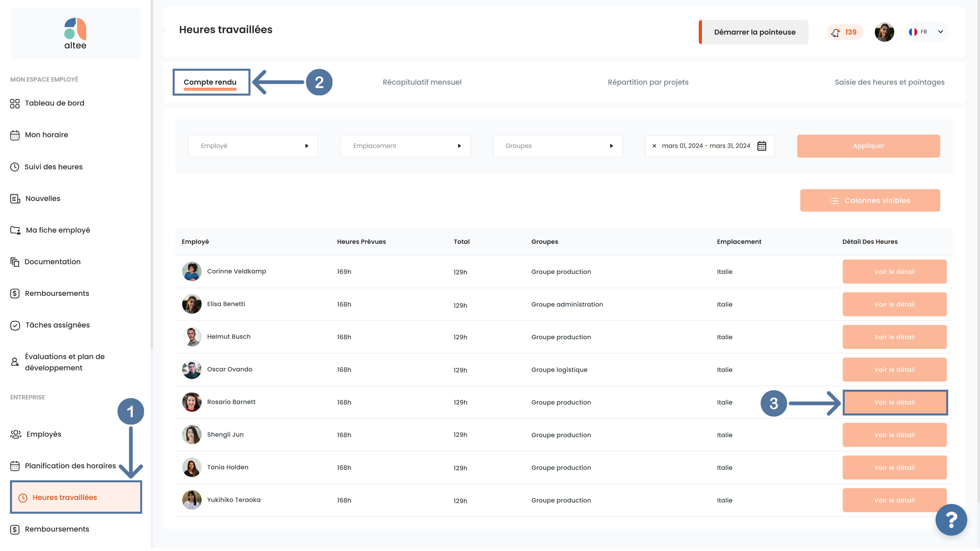View details for Helmut Busch

[x=894, y=337]
